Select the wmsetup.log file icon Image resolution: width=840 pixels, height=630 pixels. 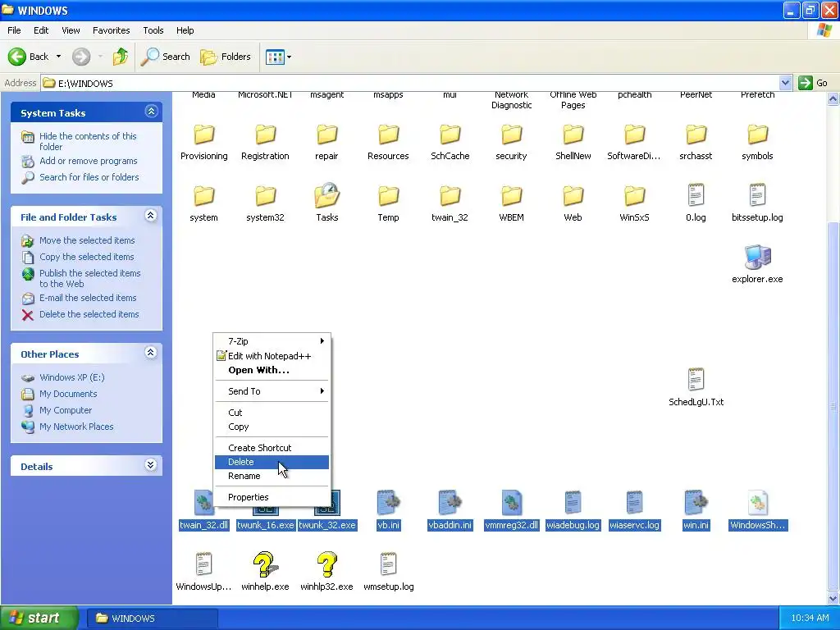click(388, 564)
